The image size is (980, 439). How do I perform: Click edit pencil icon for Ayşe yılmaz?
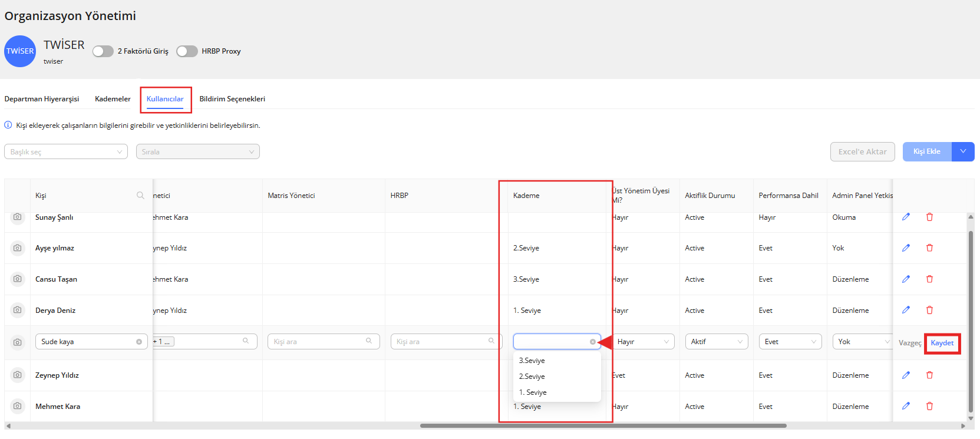pyautogui.click(x=906, y=248)
